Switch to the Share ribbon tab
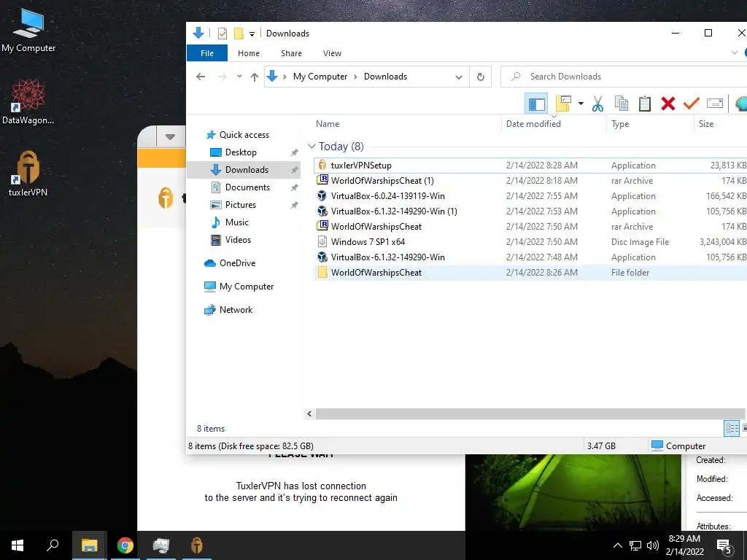The image size is (747, 560). tap(291, 53)
